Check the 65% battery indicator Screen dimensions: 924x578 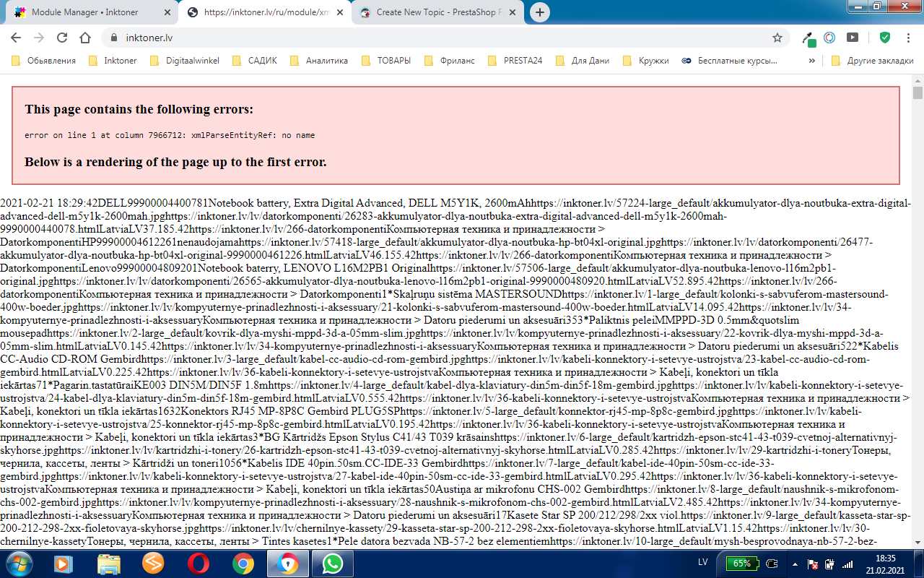click(743, 564)
